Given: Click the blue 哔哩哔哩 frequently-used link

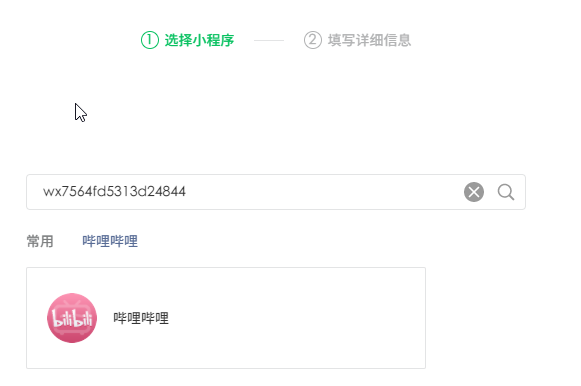Looking at the screenshot, I should [110, 241].
